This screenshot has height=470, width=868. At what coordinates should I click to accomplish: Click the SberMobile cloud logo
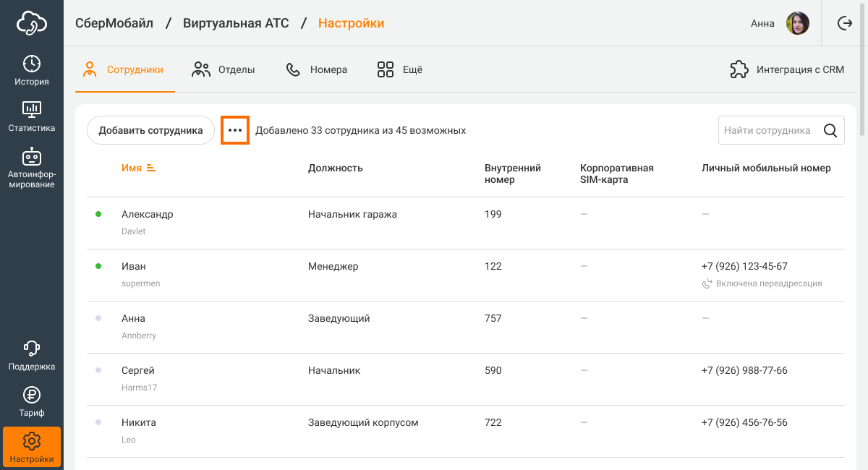[32, 23]
